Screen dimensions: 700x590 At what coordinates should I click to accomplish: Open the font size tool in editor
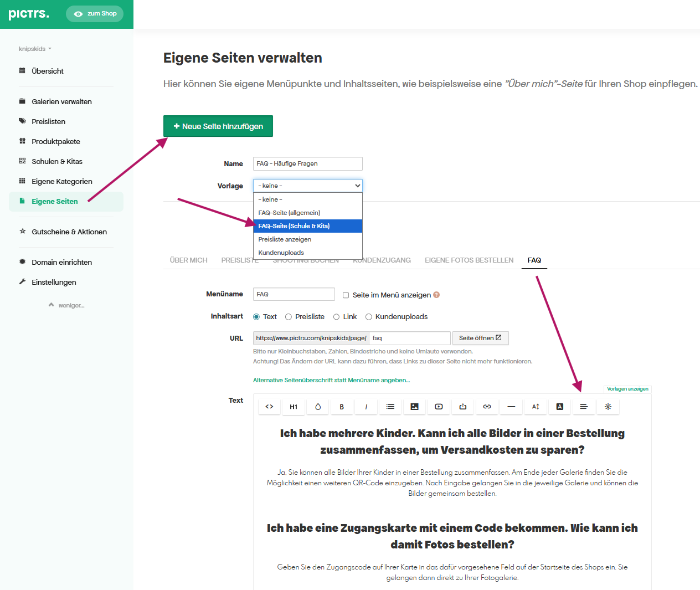coord(536,407)
